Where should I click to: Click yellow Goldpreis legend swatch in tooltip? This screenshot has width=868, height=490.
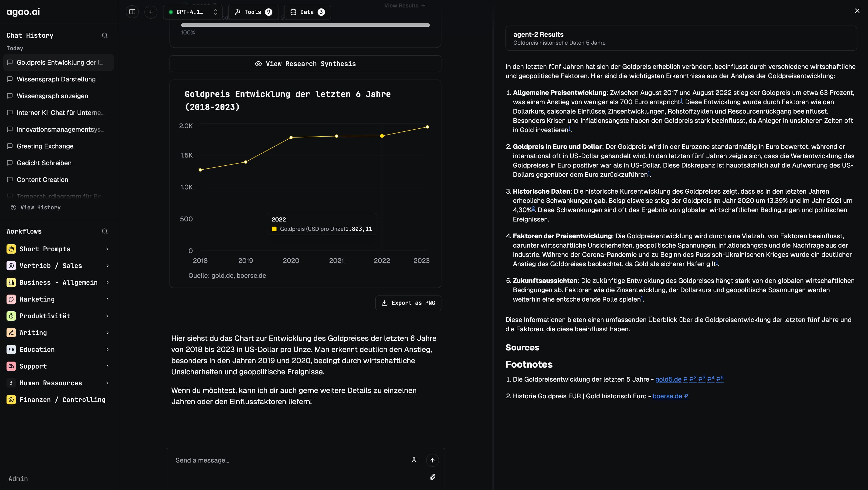coord(274,229)
